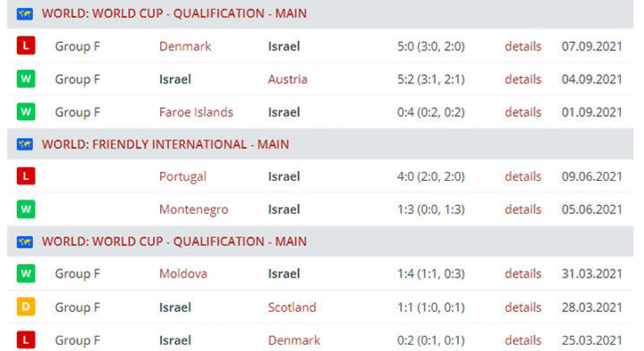Click the red L badge for Denmark 5:0 match
The image size is (644, 351).
tap(26, 46)
